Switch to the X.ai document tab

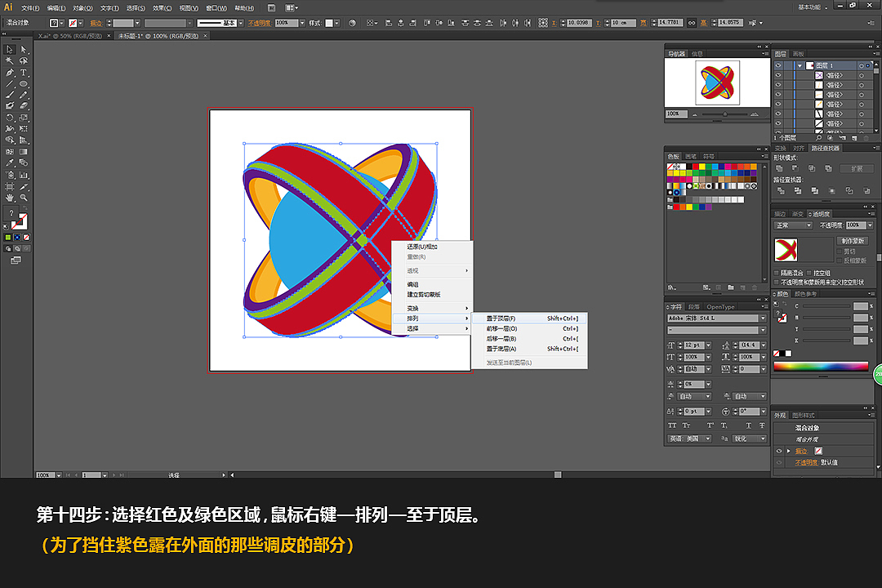pos(69,36)
